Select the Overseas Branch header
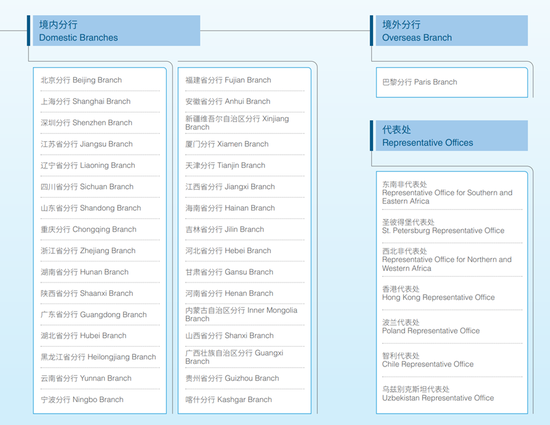 [x=451, y=31]
